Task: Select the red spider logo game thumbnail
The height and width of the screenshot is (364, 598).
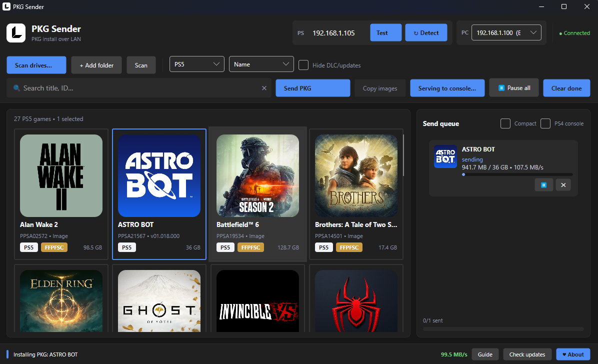Action: point(356,301)
